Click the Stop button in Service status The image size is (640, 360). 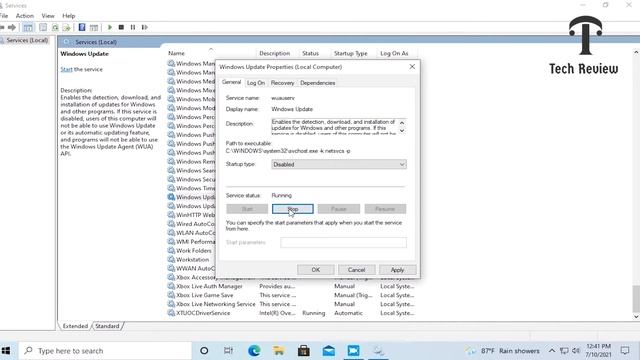point(293,209)
